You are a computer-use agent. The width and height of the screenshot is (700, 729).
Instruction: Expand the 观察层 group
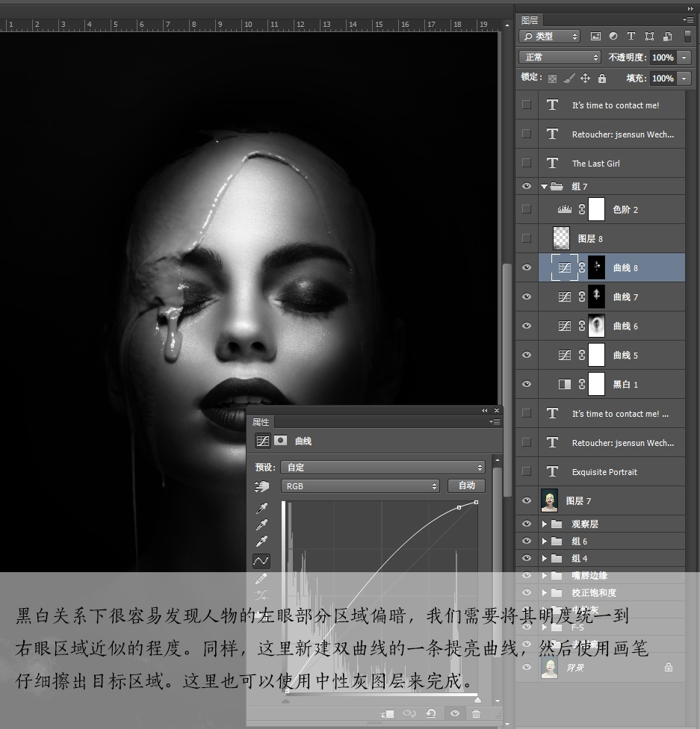[544, 524]
